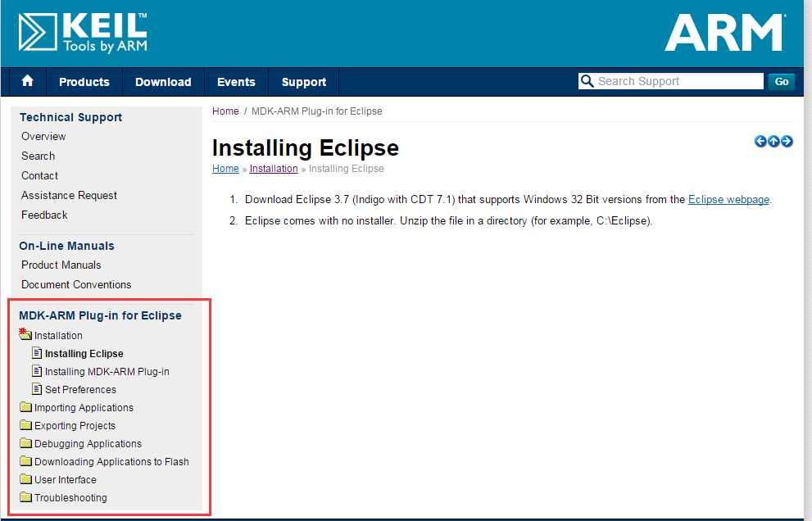The width and height of the screenshot is (812, 521).
Task: Open the Download menu
Action: tap(163, 82)
